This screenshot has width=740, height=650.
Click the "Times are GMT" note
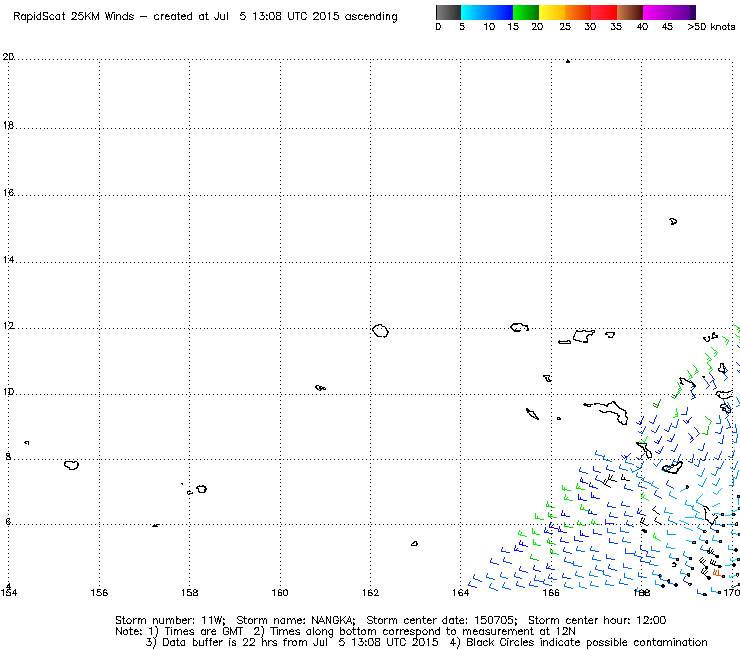[x=203, y=632]
